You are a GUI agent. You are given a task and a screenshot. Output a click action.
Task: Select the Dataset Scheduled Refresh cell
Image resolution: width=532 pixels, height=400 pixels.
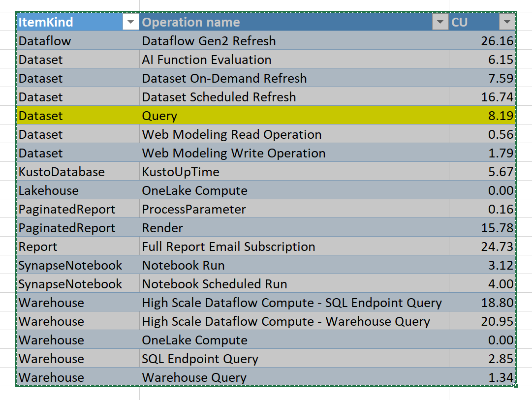(x=219, y=97)
